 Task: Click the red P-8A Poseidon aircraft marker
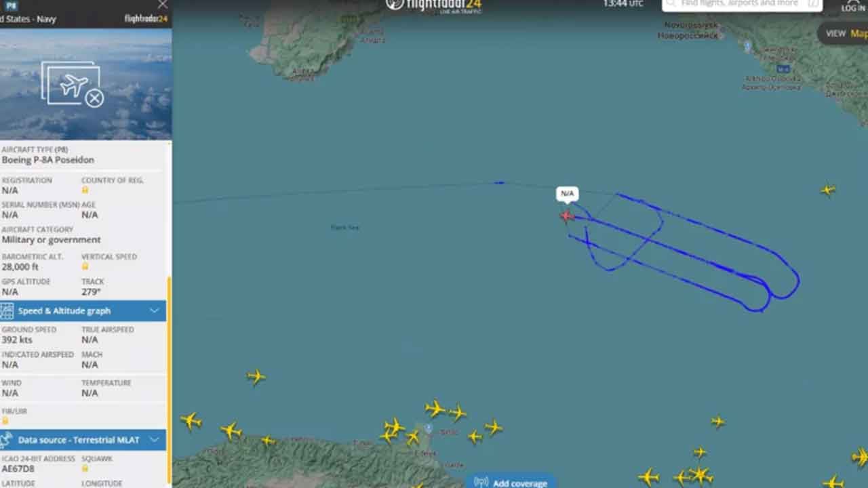pyautogui.click(x=567, y=216)
